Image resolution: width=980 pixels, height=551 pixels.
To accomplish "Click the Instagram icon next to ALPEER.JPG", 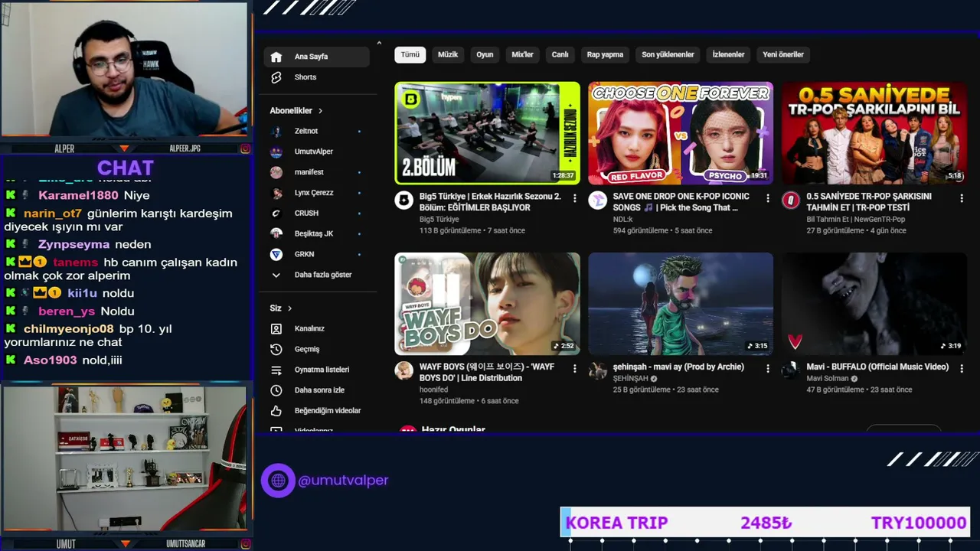I will [x=245, y=148].
